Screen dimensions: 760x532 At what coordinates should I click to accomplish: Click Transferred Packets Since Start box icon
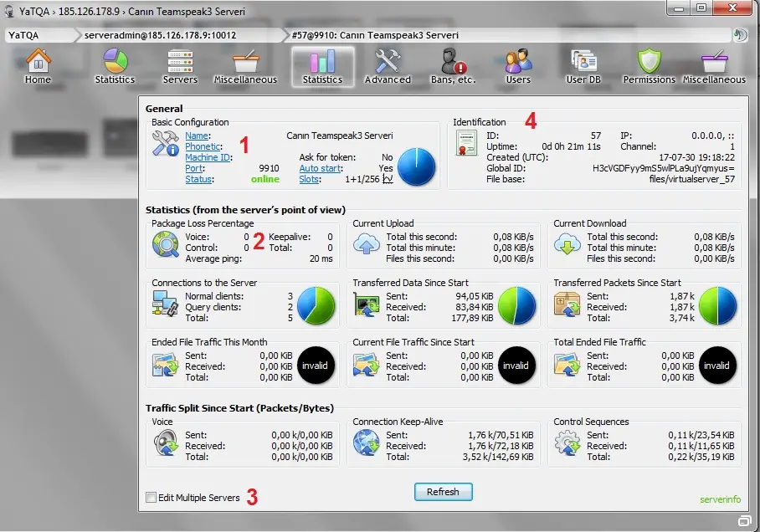(x=567, y=304)
